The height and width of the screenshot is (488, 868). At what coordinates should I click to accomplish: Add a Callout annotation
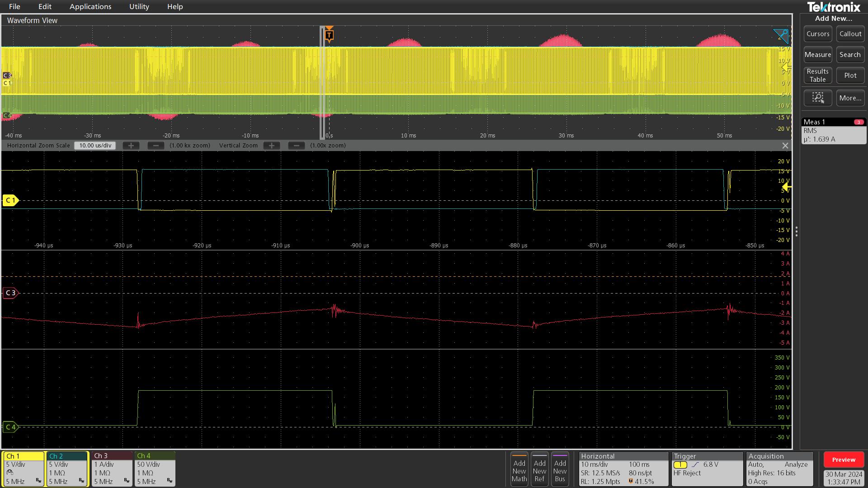pos(850,34)
